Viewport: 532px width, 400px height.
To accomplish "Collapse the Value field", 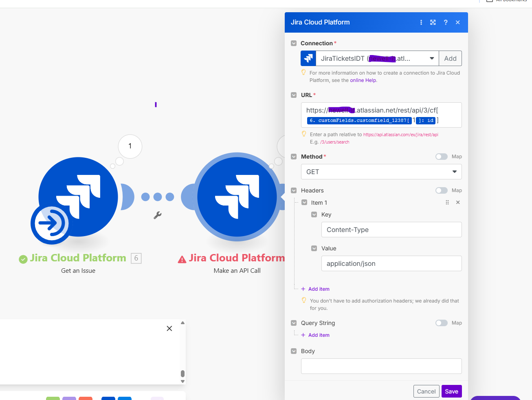I will [314, 248].
